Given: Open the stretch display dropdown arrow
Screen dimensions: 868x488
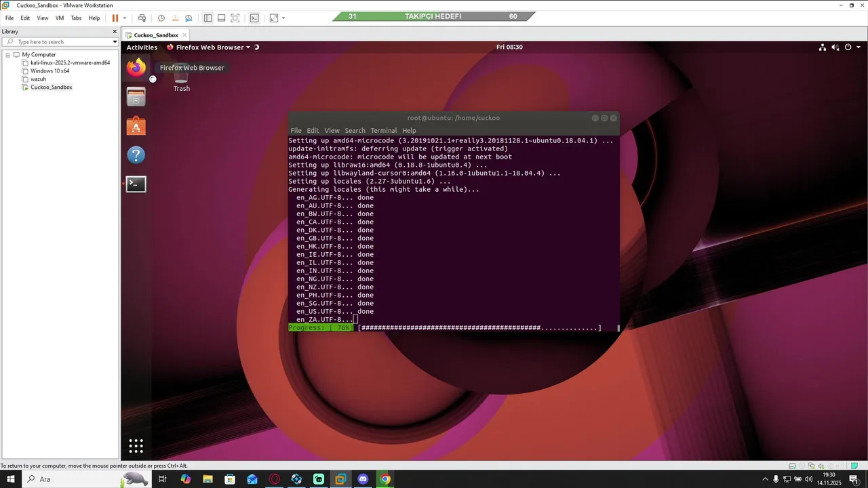Looking at the screenshot, I should click(283, 18).
